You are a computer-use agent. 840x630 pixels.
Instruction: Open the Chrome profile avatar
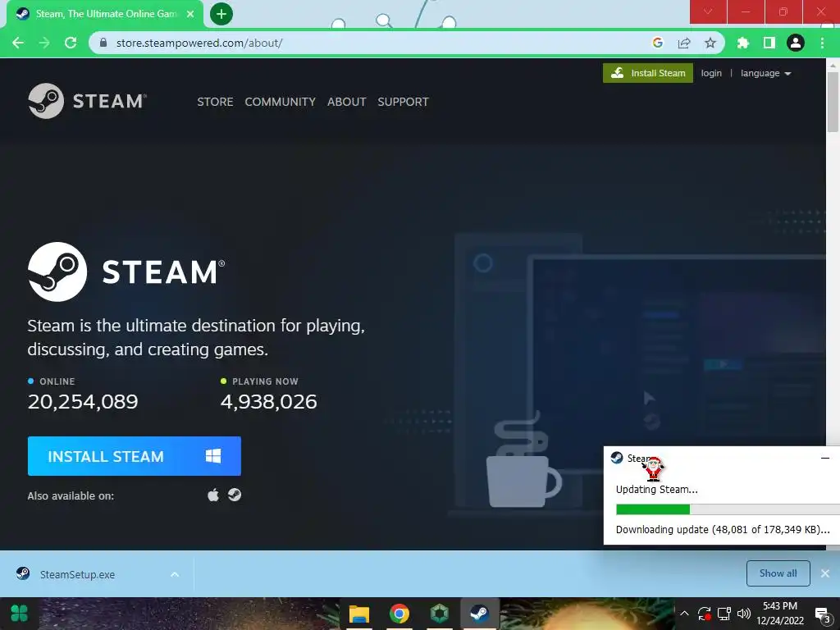coord(796,43)
